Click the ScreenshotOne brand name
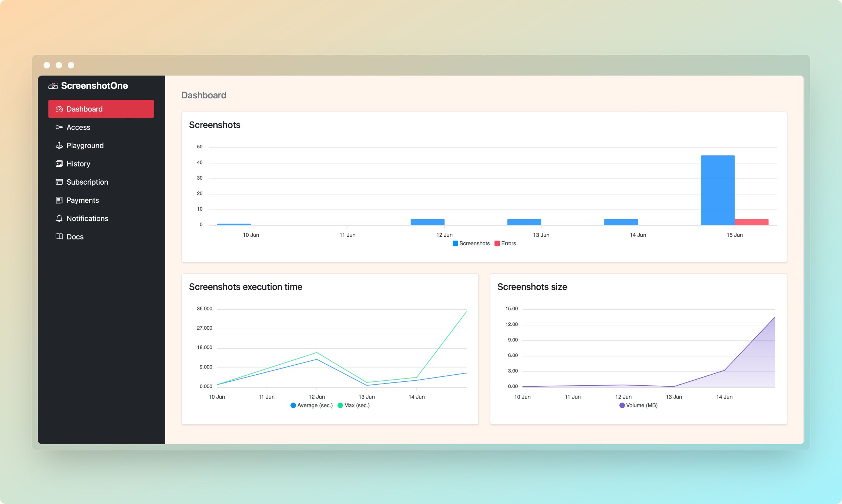The image size is (842, 504). (x=94, y=86)
